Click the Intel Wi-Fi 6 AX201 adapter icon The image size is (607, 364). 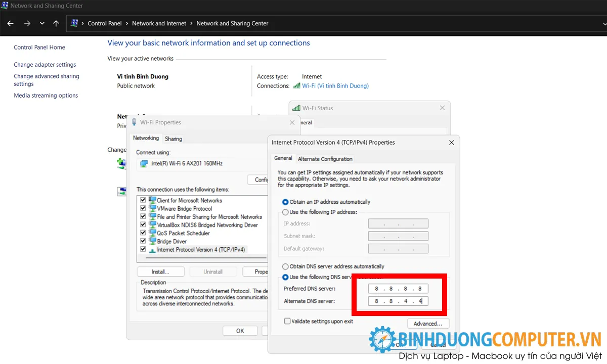point(144,163)
